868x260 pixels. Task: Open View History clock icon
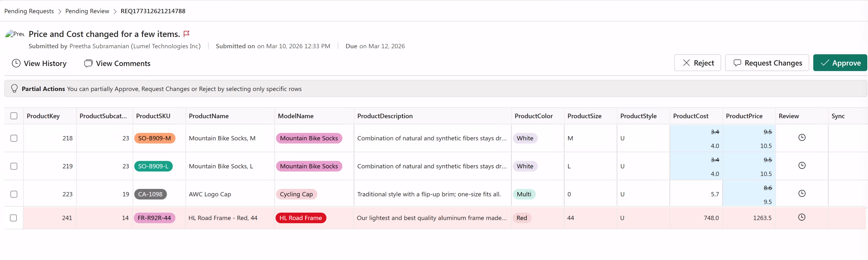point(16,63)
